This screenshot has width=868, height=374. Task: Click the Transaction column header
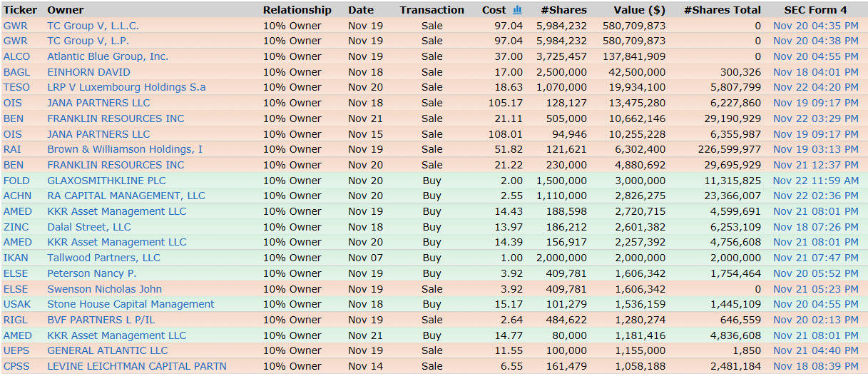click(432, 10)
